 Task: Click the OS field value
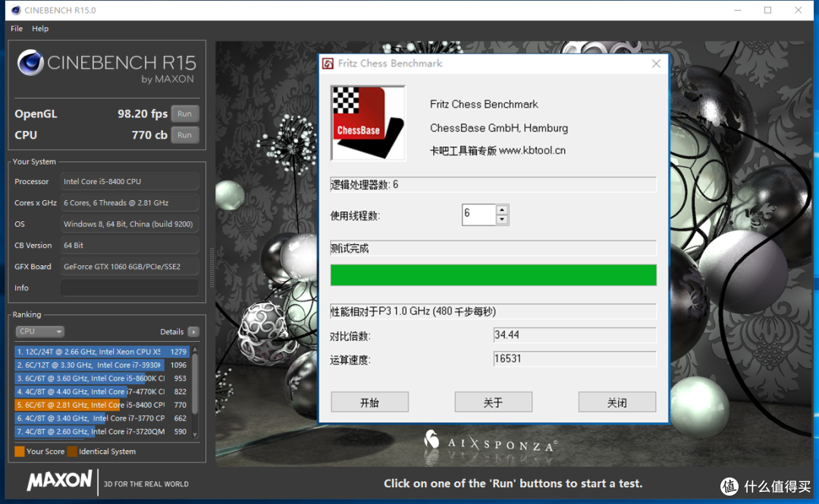tap(129, 224)
